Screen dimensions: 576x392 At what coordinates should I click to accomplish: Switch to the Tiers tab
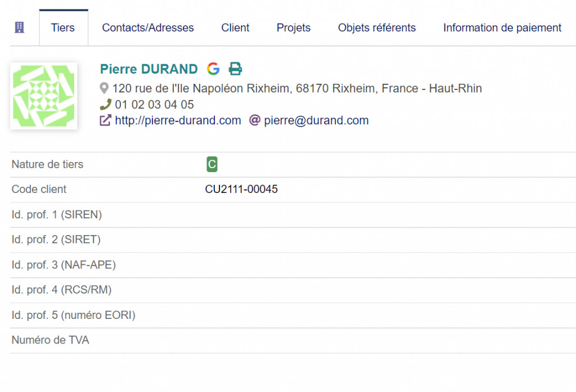(x=63, y=28)
